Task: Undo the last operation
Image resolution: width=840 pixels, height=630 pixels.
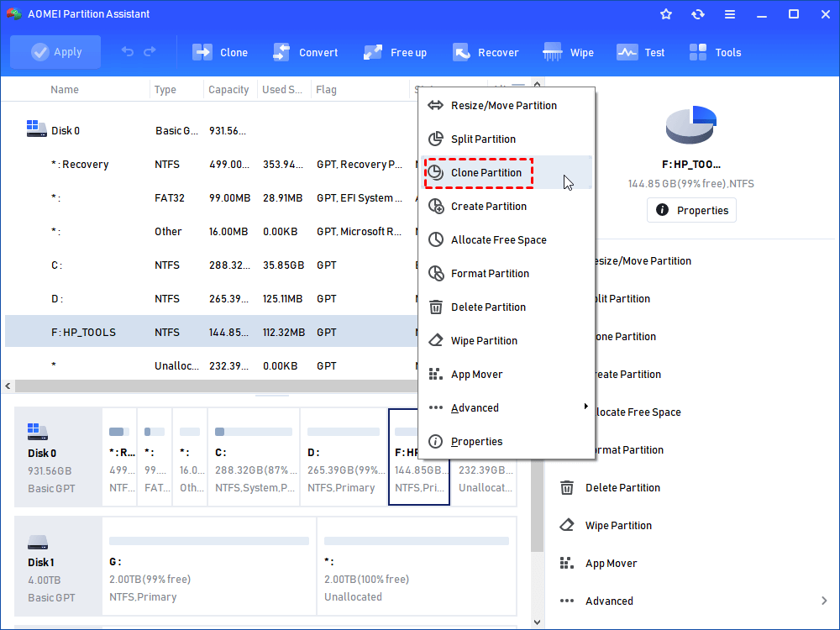Action: [128, 51]
